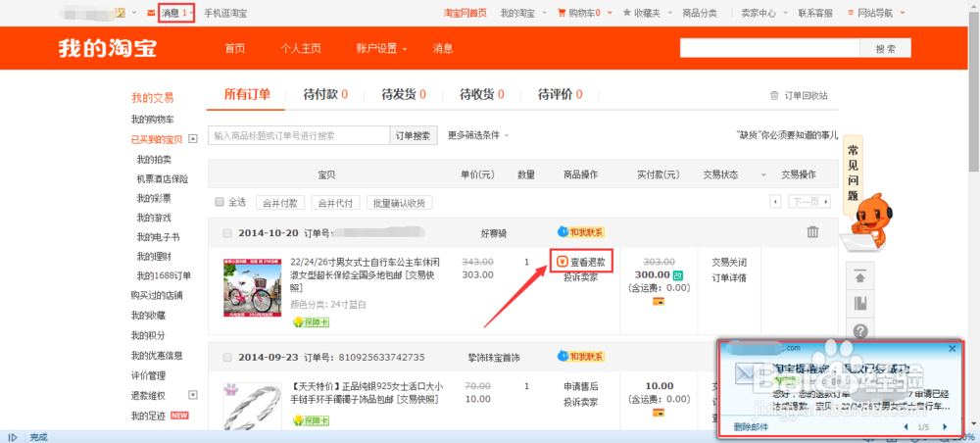Switch to 待收货 tab
980x443 pixels.
482,94
